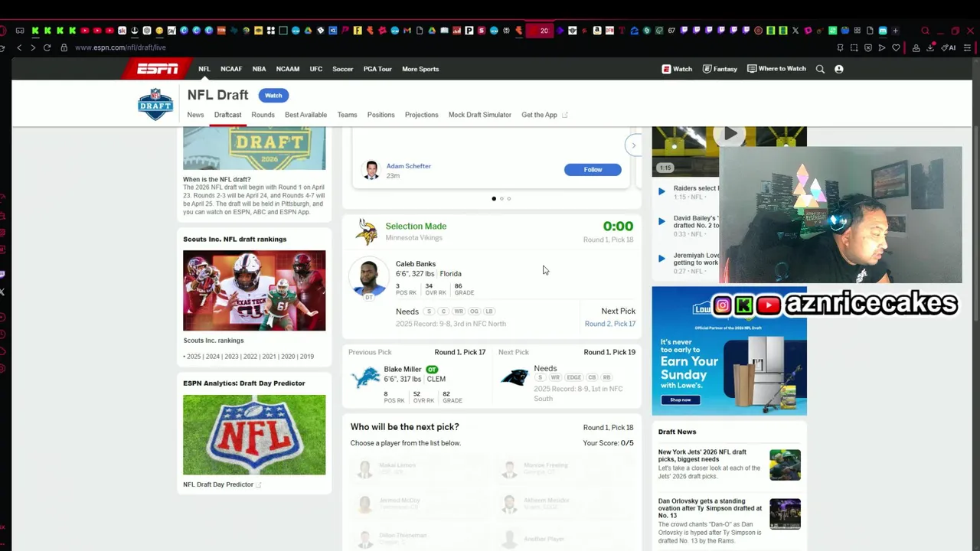The image size is (980, 551).
Task: Click Adam Schefter avatar photo
Action: (x=371, y=170)
